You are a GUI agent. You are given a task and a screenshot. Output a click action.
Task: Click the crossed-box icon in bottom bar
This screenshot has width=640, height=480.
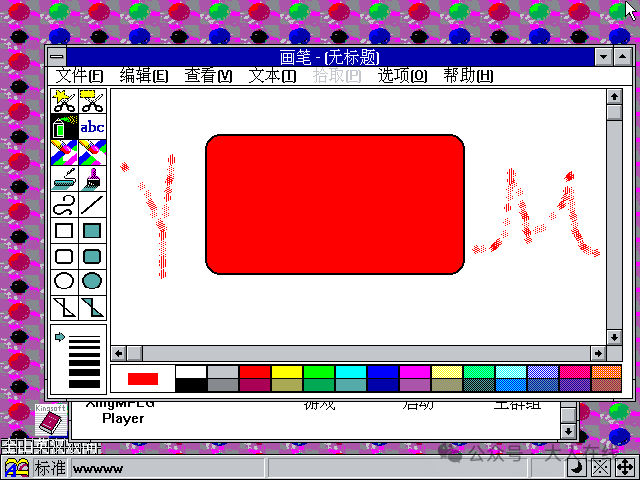(600, 467)
